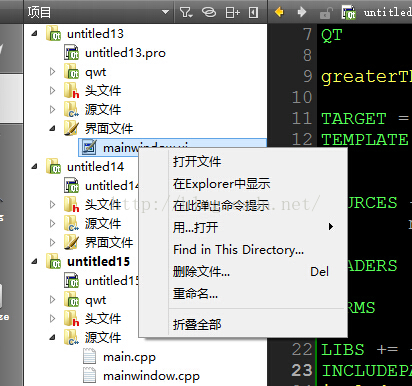Select the qwt folder icon under untitled13

(x=71, y=71)
